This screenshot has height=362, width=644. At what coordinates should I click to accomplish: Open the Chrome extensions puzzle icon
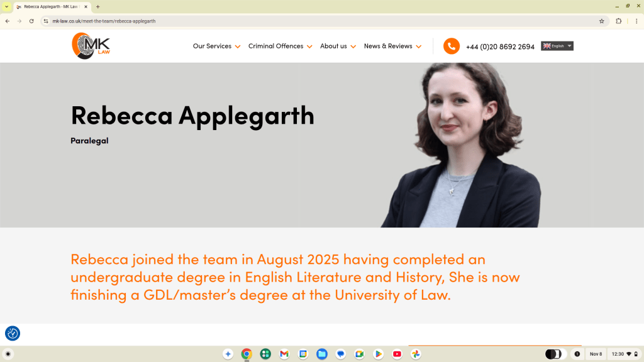618,21
